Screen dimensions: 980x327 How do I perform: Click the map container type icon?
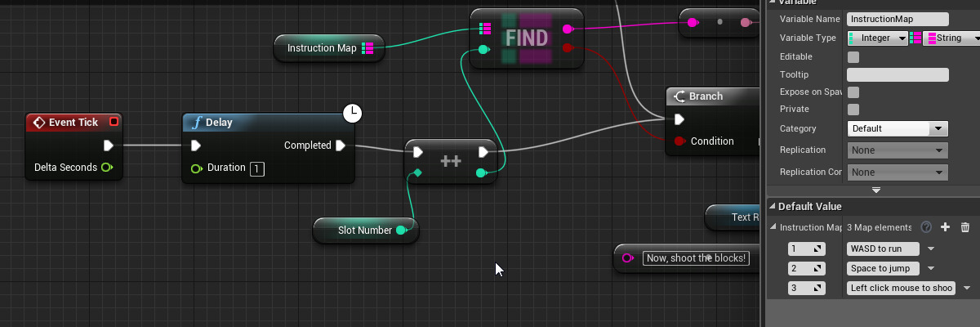click(x=915, y=38)
